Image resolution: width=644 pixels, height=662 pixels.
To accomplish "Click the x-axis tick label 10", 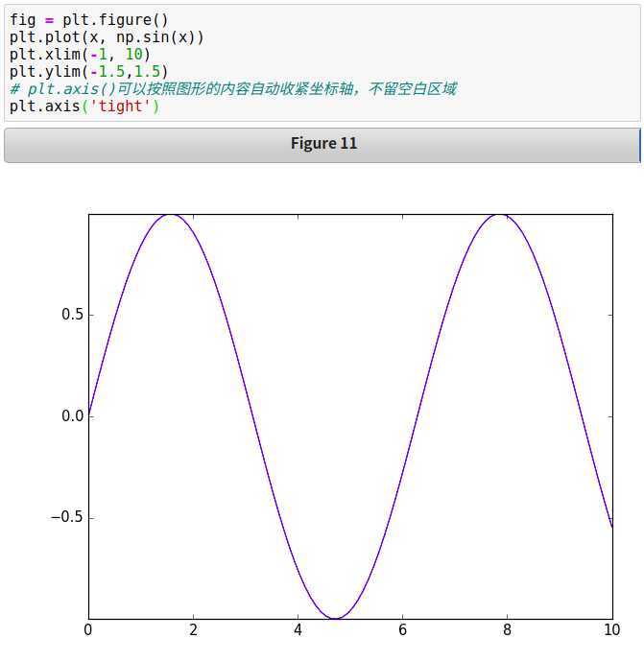I will (612, 630).
